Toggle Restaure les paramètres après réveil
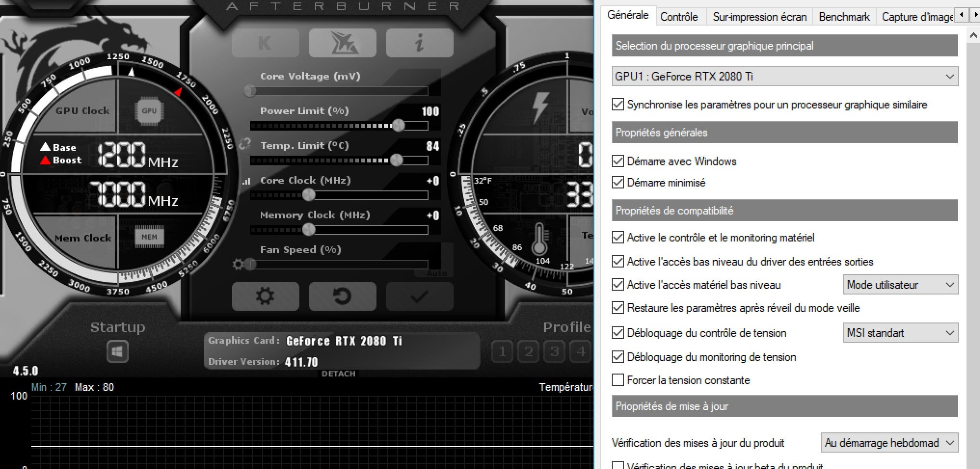The image size is (980, 469). point(618,308)
